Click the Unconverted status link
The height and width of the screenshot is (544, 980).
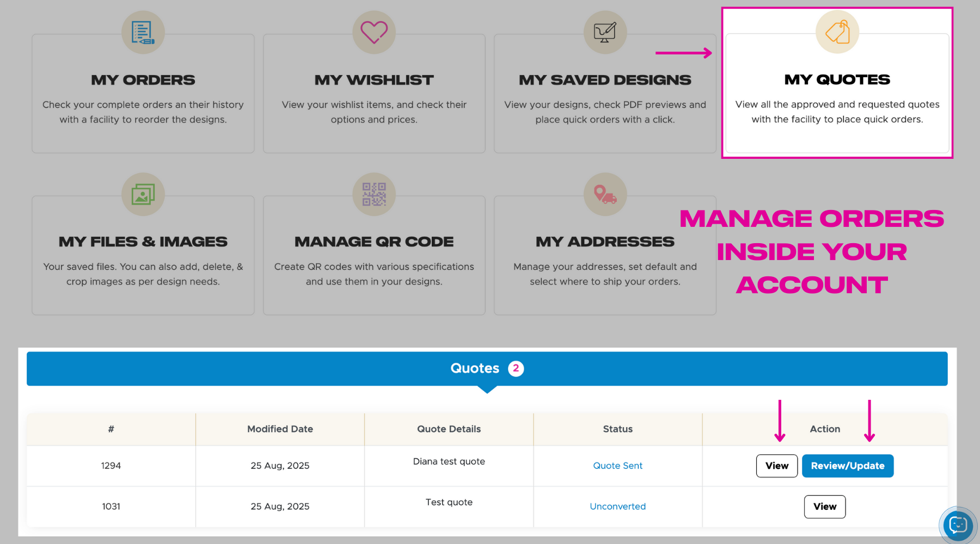click(617, 506)
